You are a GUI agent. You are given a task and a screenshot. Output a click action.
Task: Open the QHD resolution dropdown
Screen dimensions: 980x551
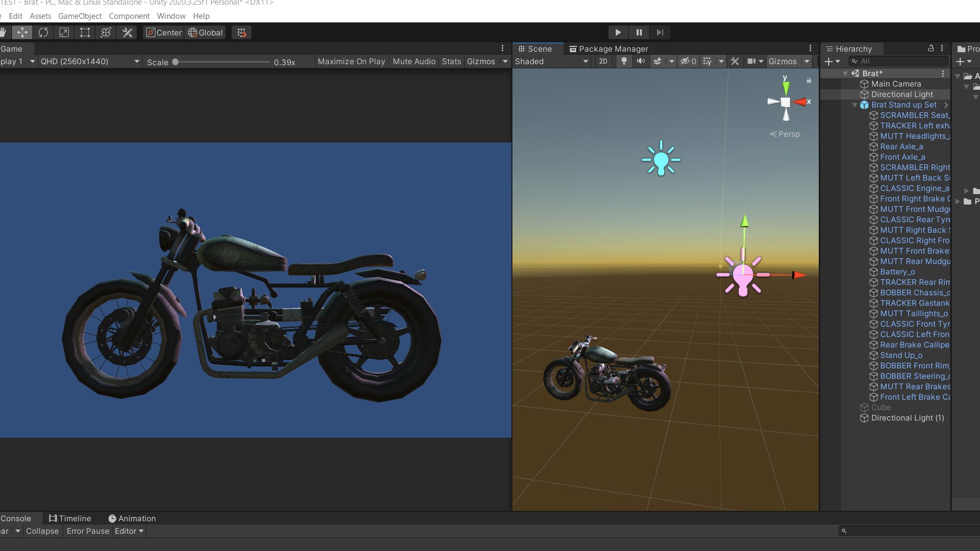click(x=90, y=62)
